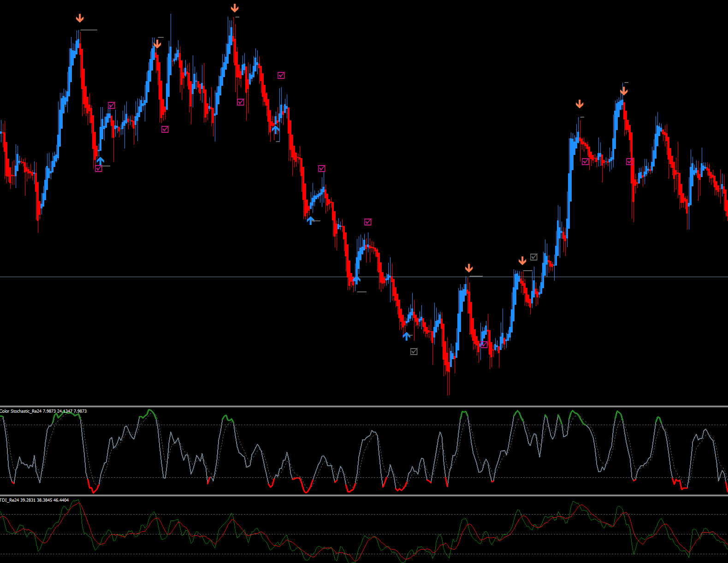
Task: Select the gray checkmark box right of an orange arrow
Action: [x=534, y=257]
